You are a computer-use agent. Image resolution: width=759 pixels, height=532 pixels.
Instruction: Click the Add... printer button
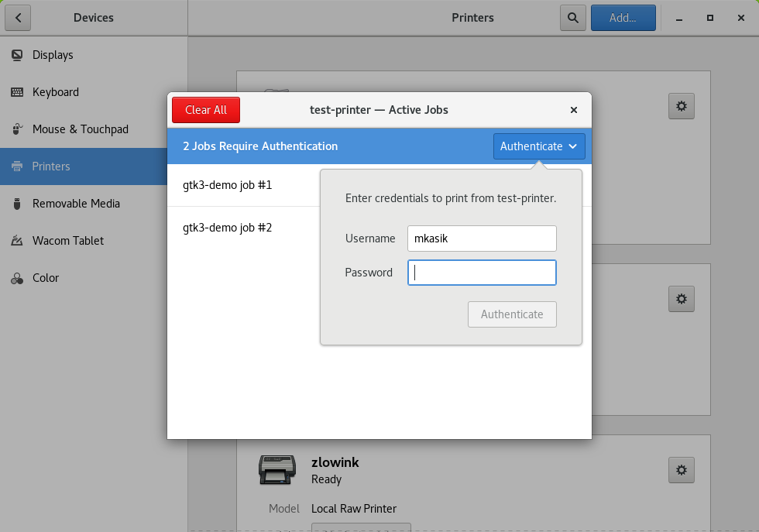[x=623, y=18]
